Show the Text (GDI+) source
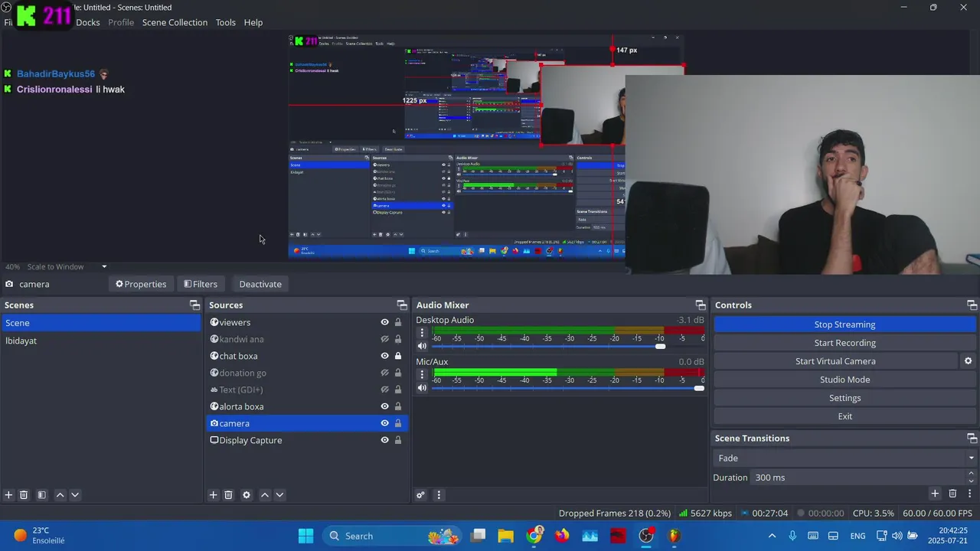This screenshot has width=980, height=551. [x=385, y=390]
